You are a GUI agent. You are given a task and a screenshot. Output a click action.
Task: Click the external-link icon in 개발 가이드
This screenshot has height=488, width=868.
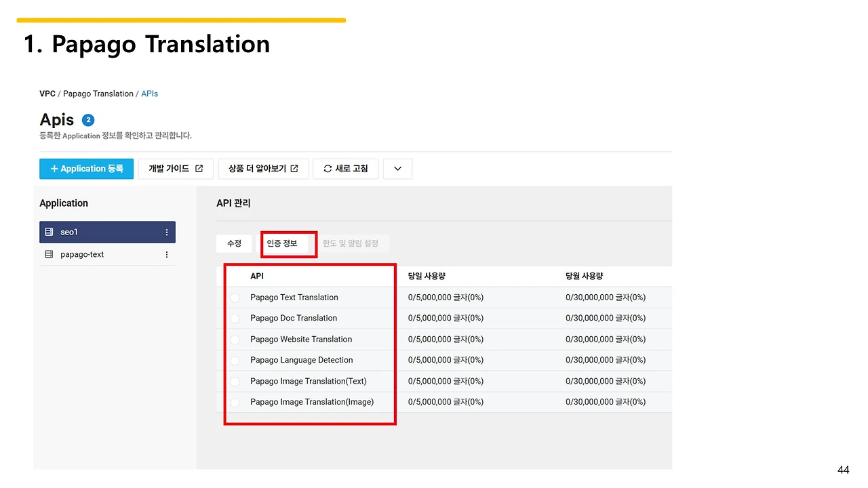tap(199, 169)
